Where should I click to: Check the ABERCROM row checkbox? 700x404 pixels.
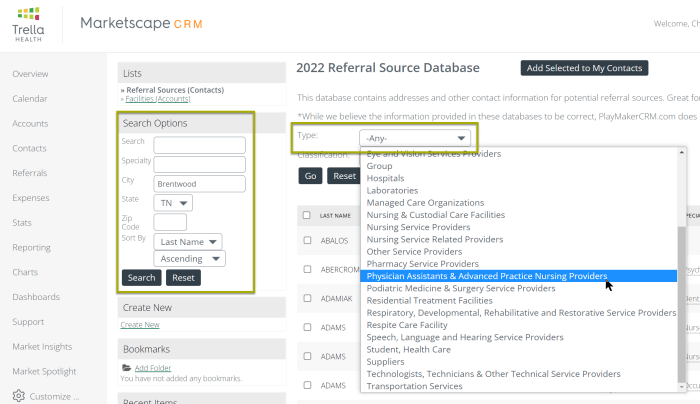[307, 269]
